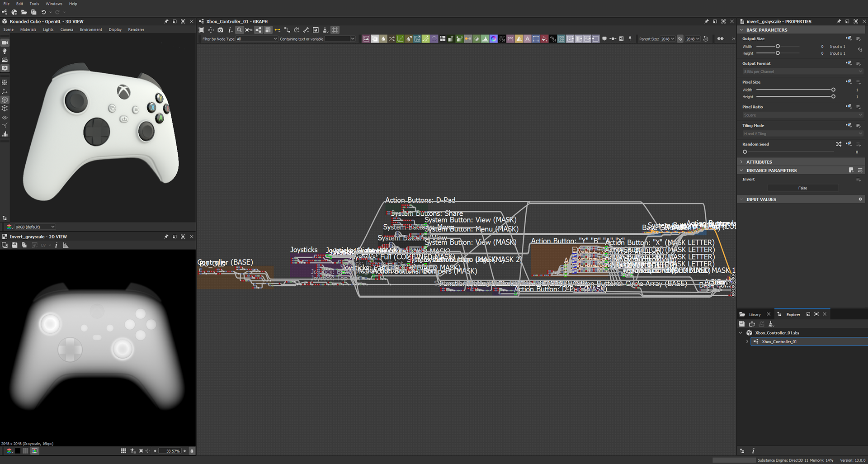Open the Tools menu
This screenshot has width=868, height=464.
[x=34, y=4]
